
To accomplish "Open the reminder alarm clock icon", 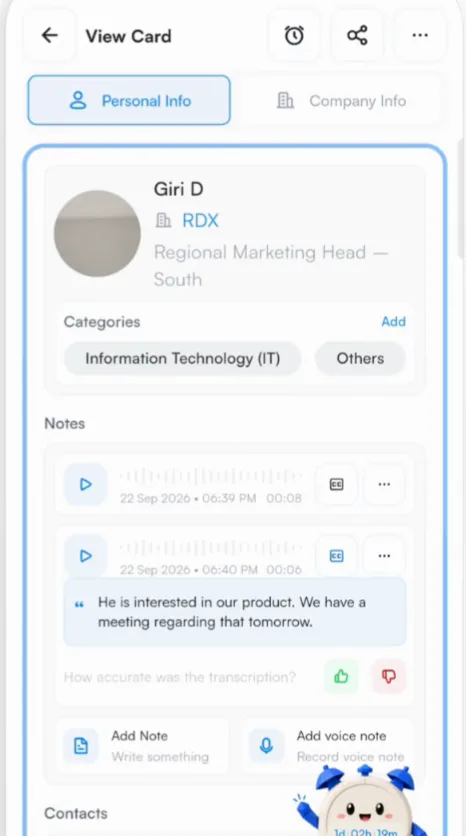I will [294, 36].
